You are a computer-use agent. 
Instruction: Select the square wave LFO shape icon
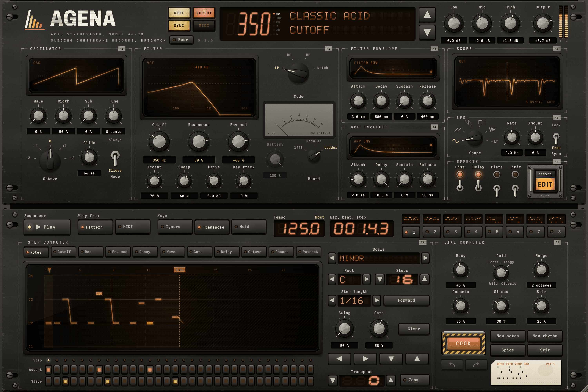pos(482,122)
